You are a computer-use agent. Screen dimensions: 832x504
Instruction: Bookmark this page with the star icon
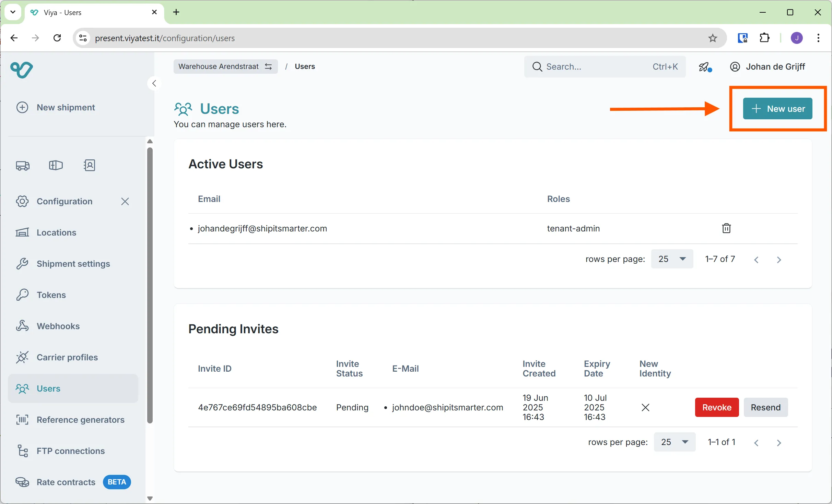click(x=713, y=38)
